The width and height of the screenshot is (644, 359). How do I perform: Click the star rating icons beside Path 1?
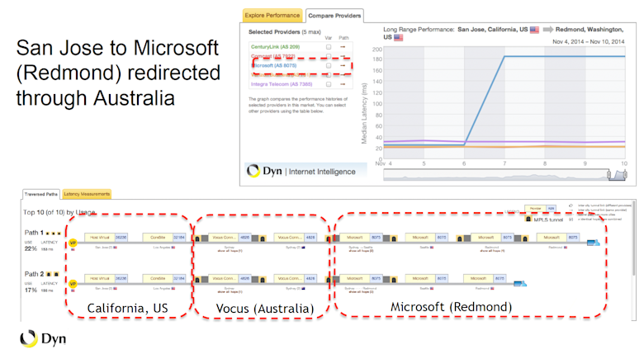pyautogui.click(x=54, y=233)
